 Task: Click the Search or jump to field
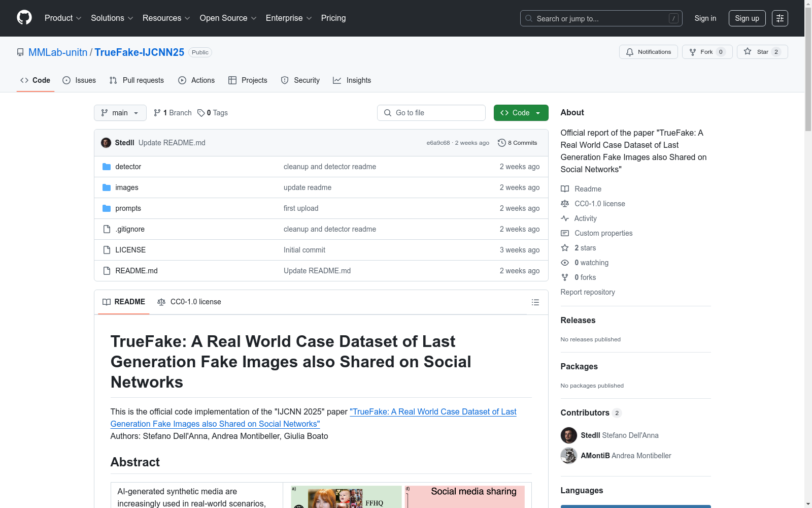[x=601, y=18]
